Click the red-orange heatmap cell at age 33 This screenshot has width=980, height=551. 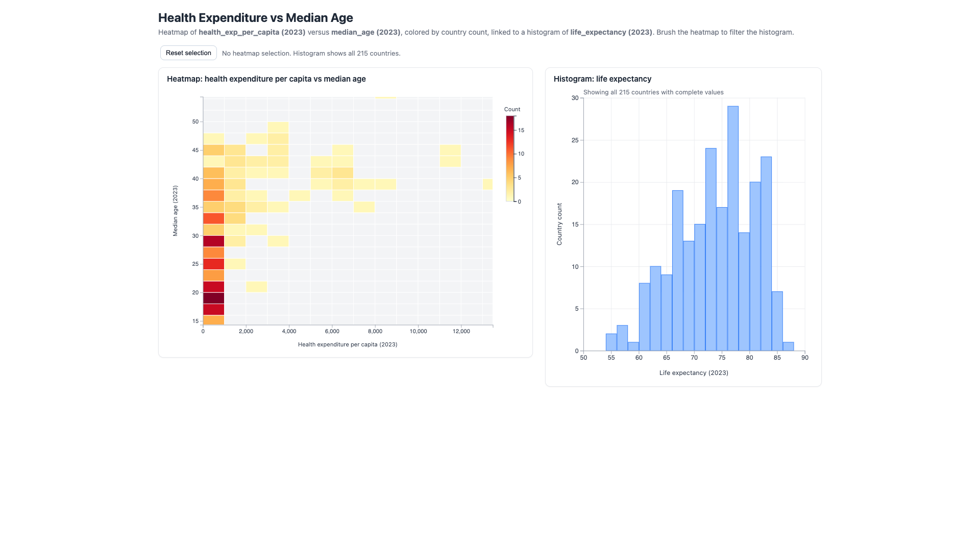(x=214, y=218)
